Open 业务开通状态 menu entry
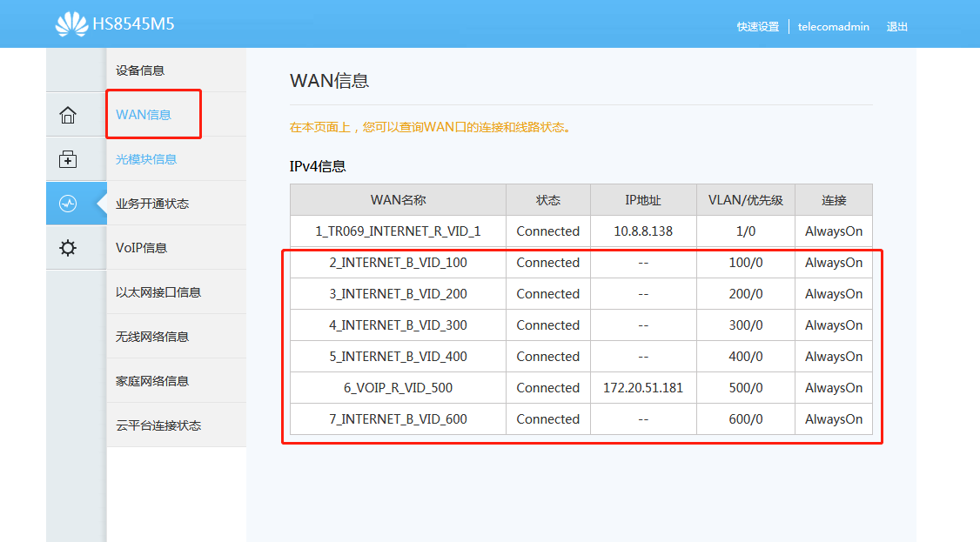 click(x=152, y=204)
